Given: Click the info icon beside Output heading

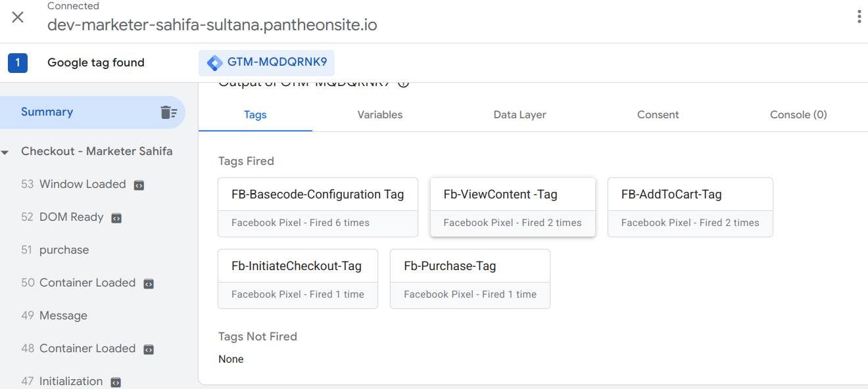Looking at the screenshot, I should [404, 83].
